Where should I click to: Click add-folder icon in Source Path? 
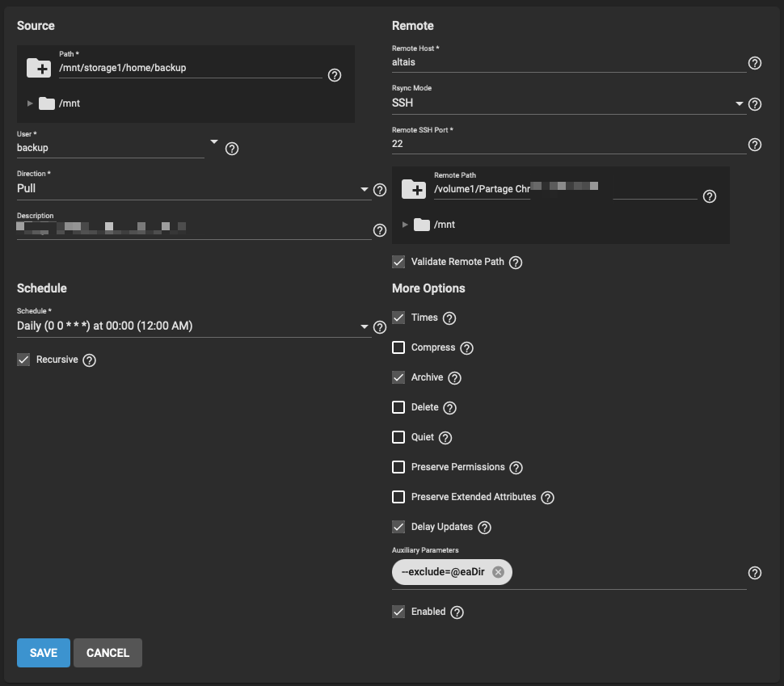[x=39, y=68]
